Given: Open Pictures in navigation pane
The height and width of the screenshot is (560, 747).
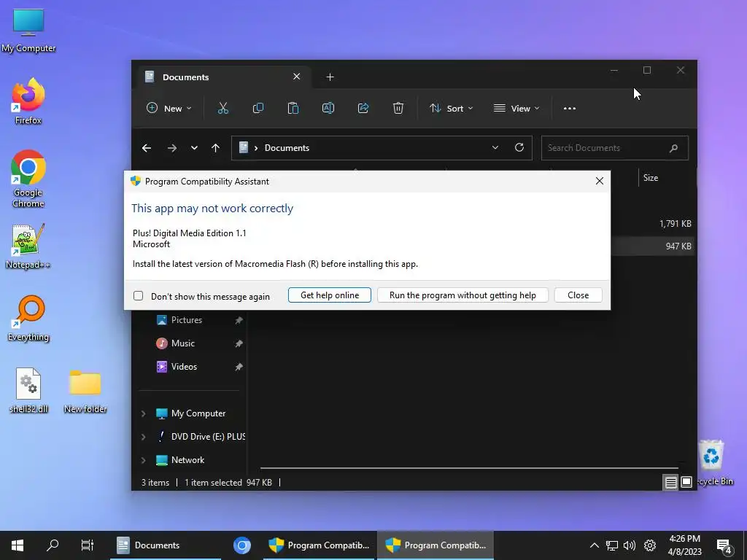Looking at the screenshot, I should [186, 320].
